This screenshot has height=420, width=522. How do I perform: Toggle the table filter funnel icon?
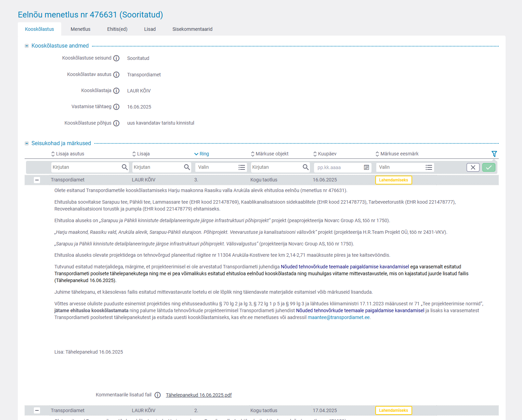(x=494, y=154)
